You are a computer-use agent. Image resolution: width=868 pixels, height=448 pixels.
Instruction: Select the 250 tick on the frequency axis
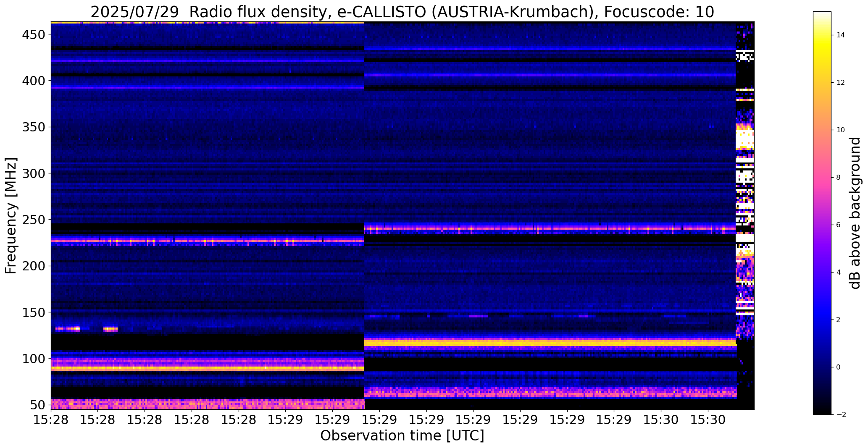click(33, 220)
